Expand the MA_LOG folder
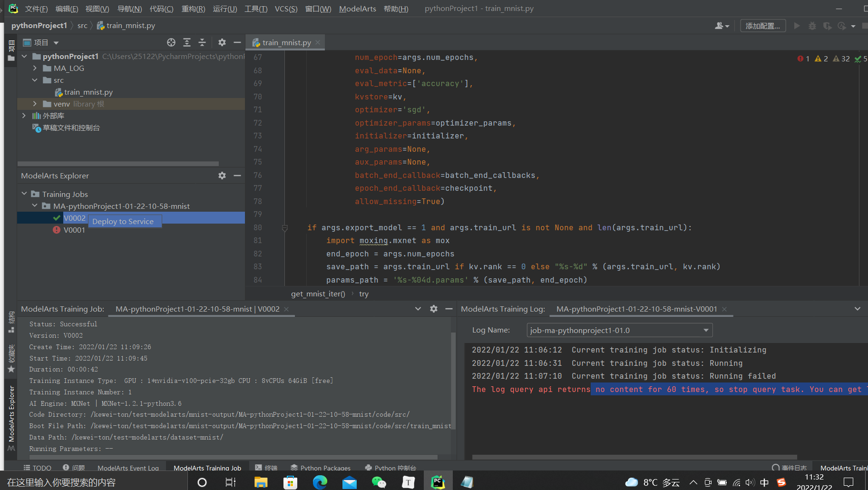Image resolution: width=868 pixels, height=490 pixels. [35, 68]
